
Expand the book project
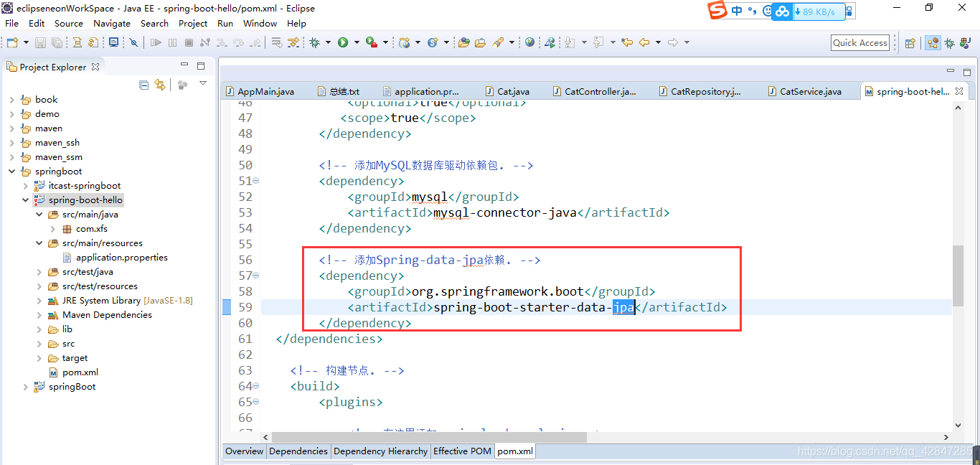[11, 100]
